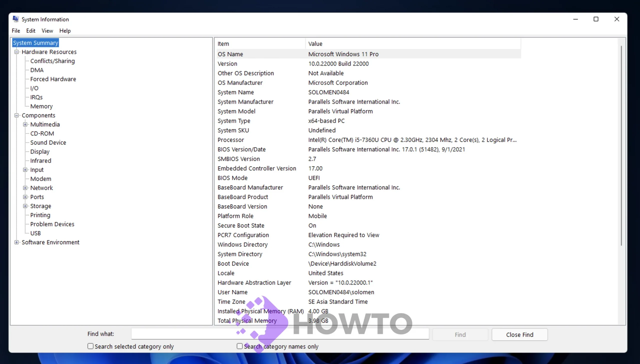Expand the Network node

click(25, 188)
